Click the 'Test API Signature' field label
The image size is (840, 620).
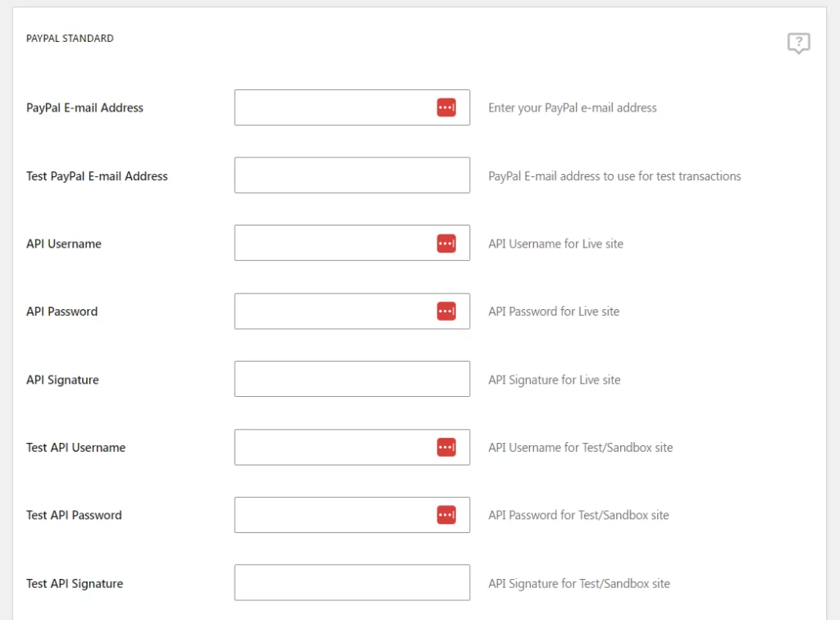[x=75, y=584]
